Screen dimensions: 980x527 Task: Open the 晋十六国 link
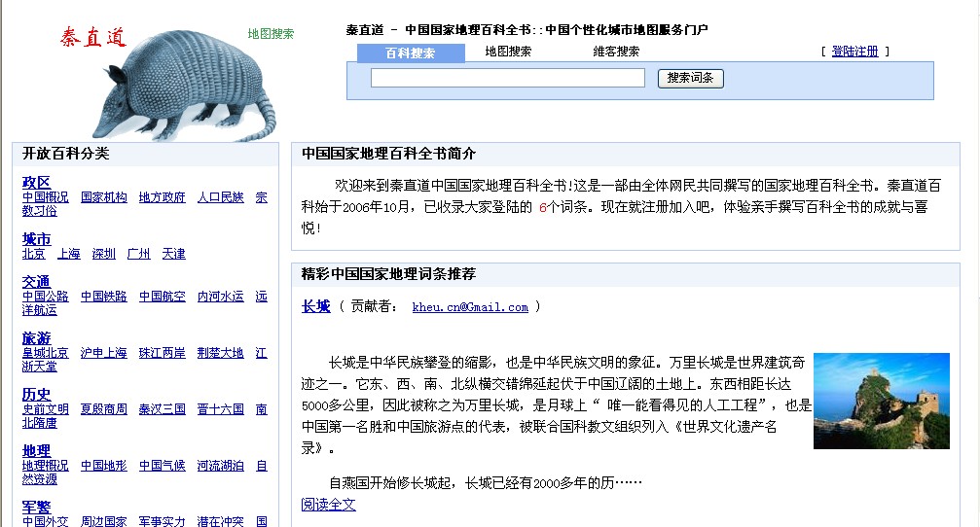coord(221,409)
